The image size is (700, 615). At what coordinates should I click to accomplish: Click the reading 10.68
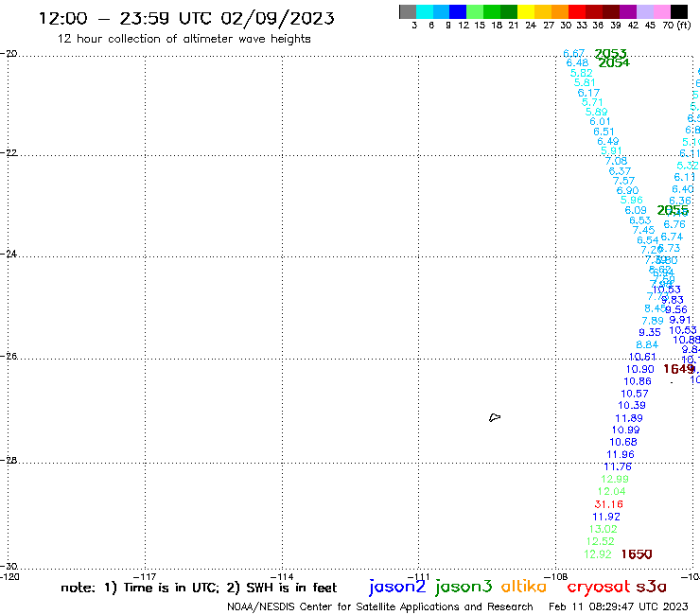pos(623,442)
